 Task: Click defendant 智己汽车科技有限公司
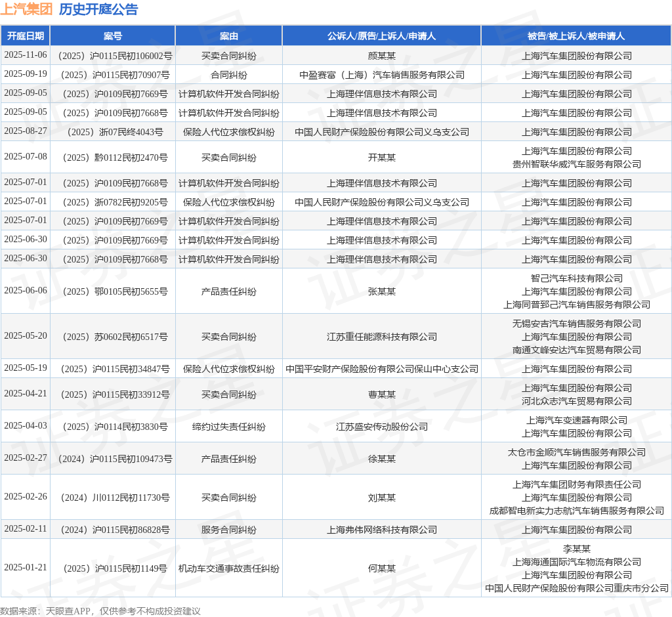point(576,278)
